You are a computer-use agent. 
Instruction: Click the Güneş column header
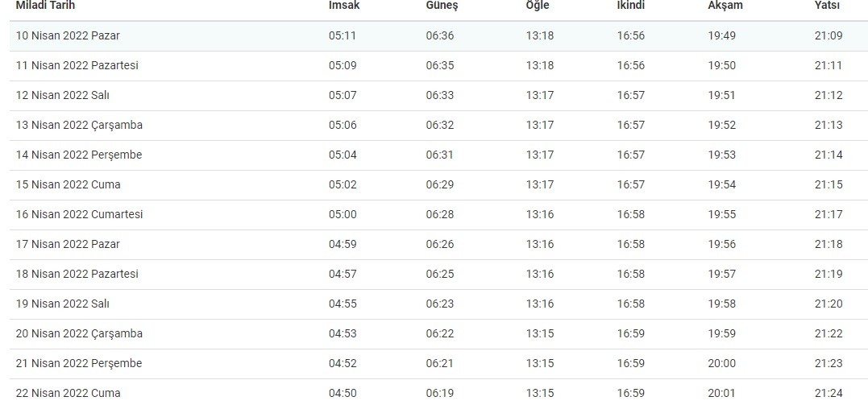click(442, 6)
